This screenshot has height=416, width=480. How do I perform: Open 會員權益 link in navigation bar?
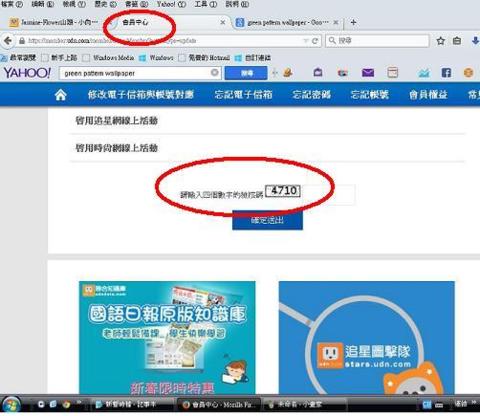point(428,95)
